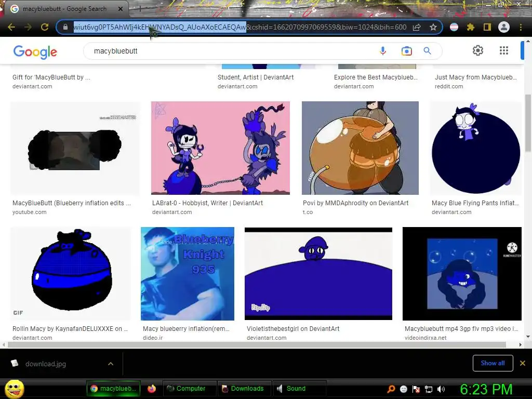The height and width of the screenshot is (399, 532).
Task: Click the 6:23 PM clock
Action: click(486, 389)
